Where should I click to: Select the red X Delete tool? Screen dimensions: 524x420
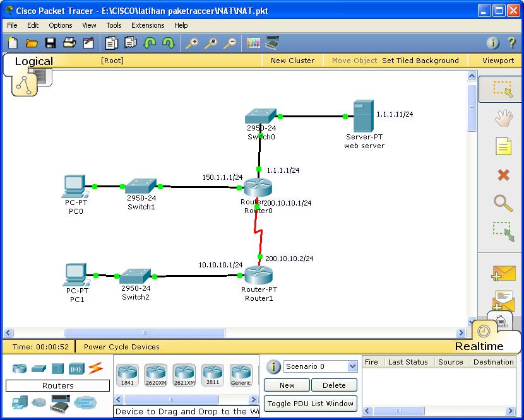(502, 175)
